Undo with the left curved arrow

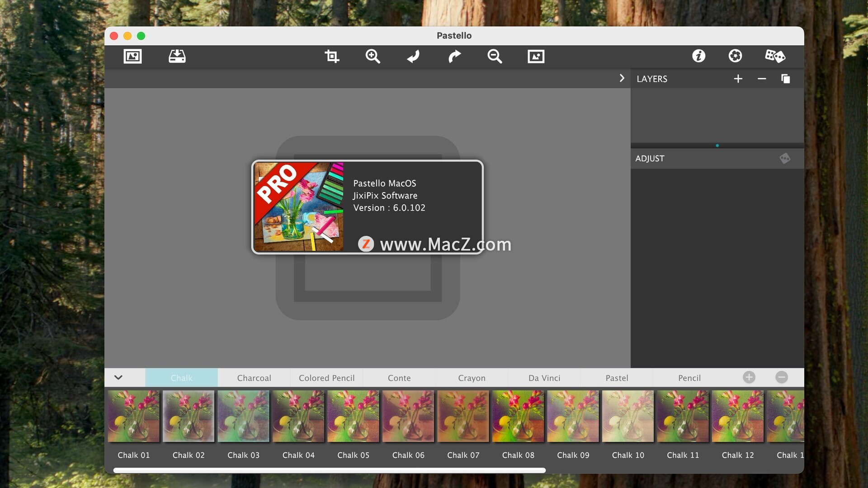click(413, 56)
